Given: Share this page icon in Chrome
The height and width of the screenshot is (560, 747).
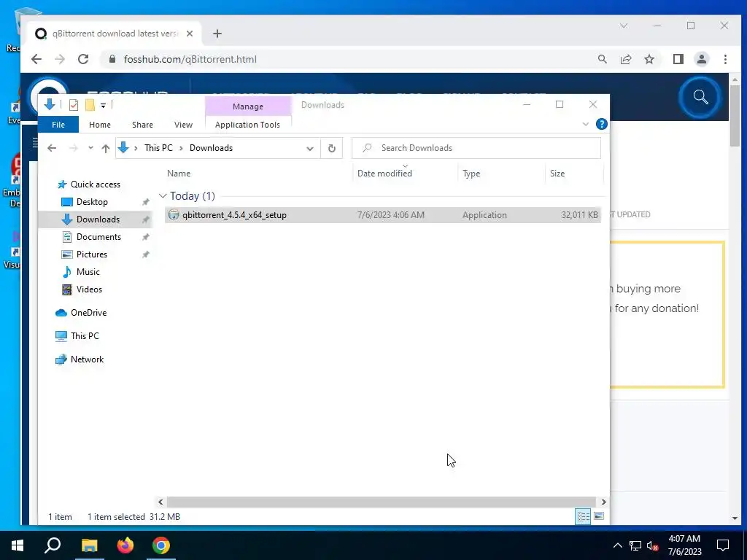Looking at the screenshot, I should 625,59.
